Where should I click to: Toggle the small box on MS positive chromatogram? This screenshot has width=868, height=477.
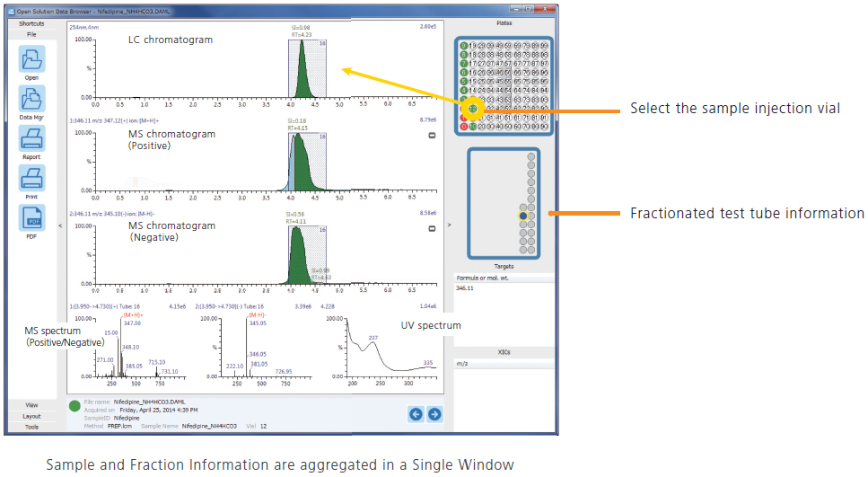pyautogui.click(x=432, y=136)
